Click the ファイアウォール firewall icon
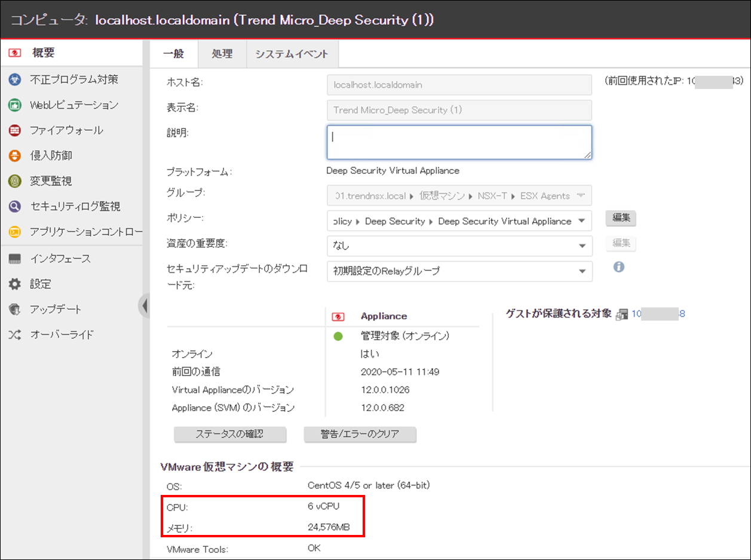Screen dimensions: 751x560 click(x=15, y=130)
